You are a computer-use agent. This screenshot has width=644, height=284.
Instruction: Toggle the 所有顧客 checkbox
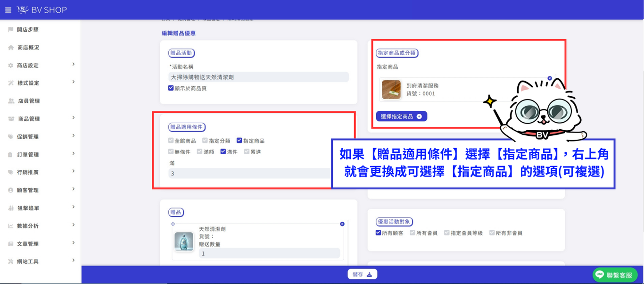(379, 233)
